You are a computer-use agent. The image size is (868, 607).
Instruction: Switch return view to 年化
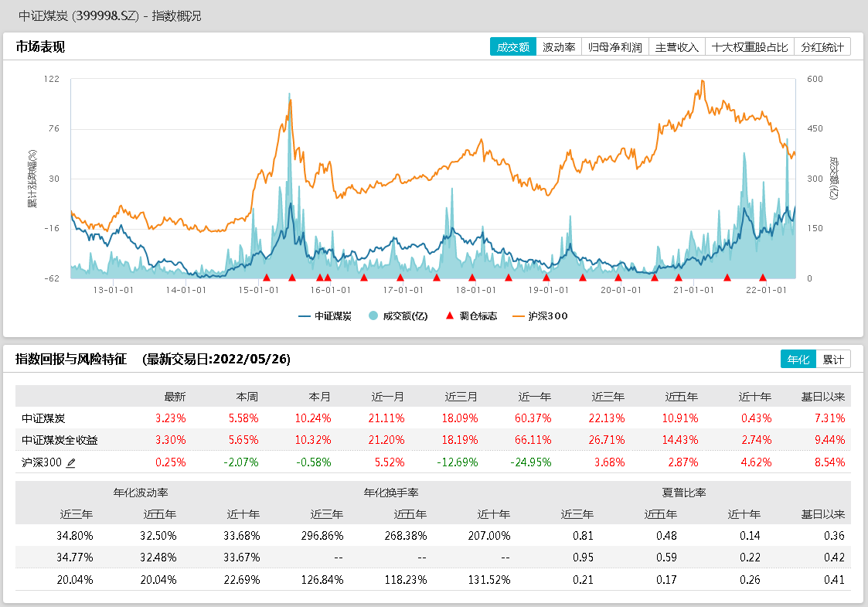tap(797, 360)
